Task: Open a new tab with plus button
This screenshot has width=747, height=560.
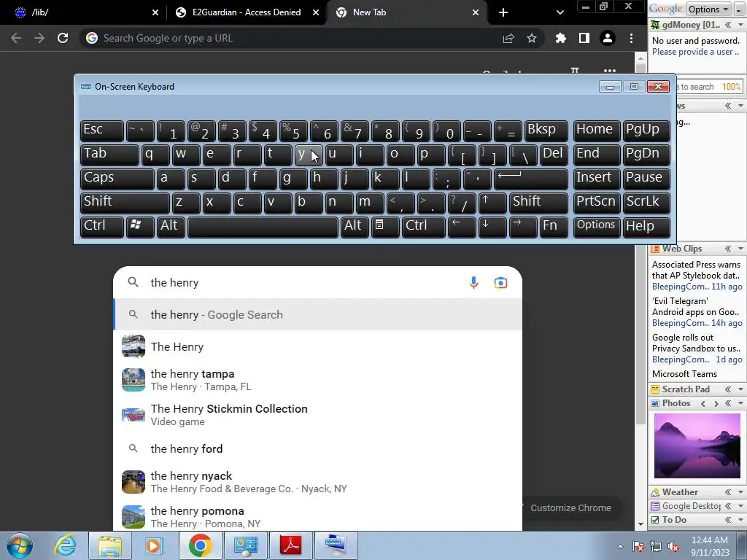Action: (503, 12)
